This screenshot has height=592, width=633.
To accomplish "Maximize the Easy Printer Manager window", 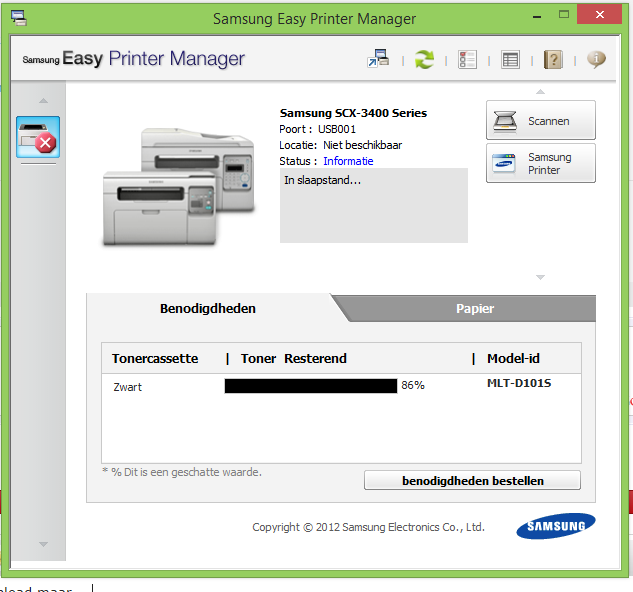I will pyautogui.click(x=564, y=15).
